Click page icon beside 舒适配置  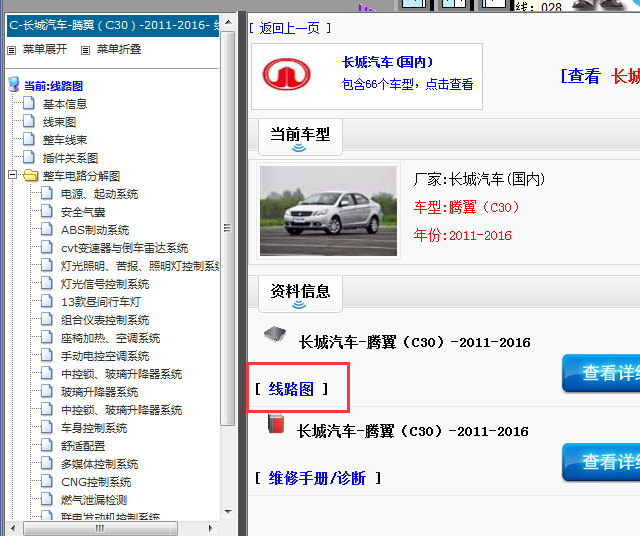(x=47, y=445)
